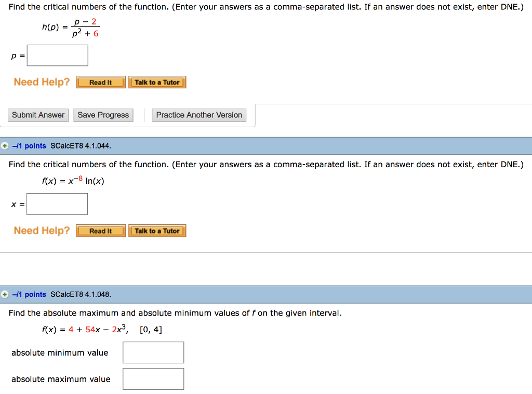
Task: Talk to a Tutor for ln(x) question
Action: [x=157, y=231]
